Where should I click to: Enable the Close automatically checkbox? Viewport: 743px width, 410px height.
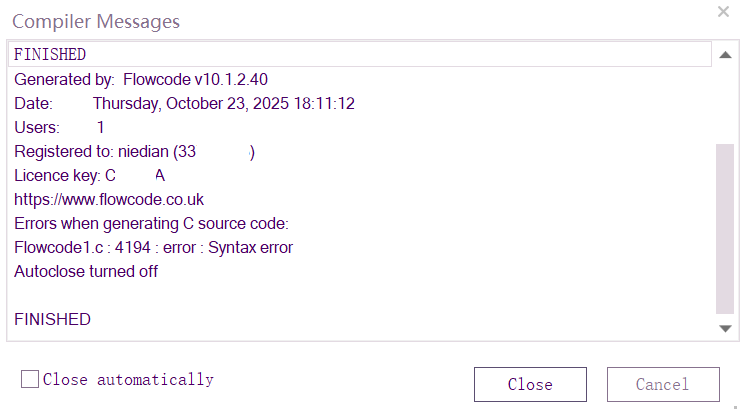click(x=30, y=379)
